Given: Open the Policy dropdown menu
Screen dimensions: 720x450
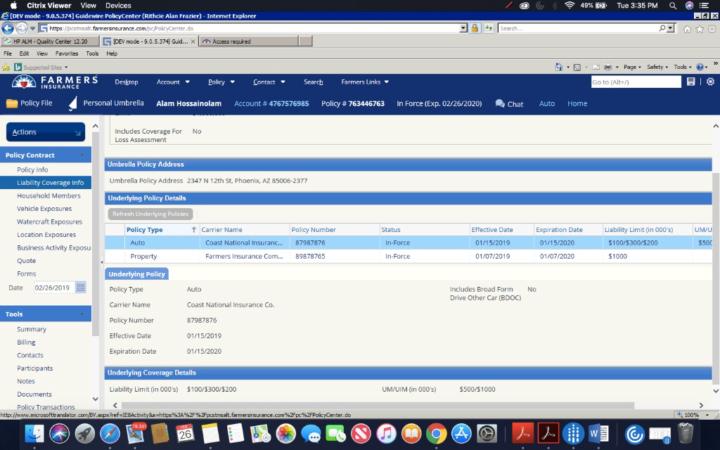Looking at the screenshot, I should 221,82.
